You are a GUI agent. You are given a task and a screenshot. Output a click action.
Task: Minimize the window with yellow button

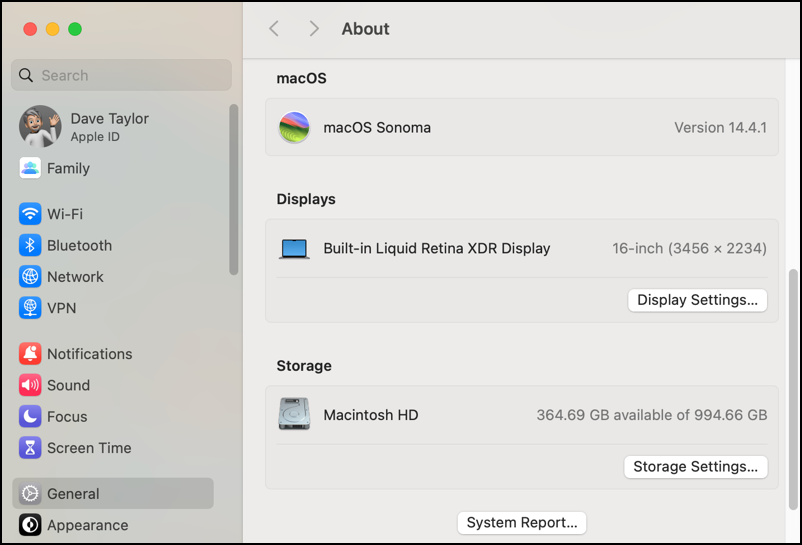point(53,29)
